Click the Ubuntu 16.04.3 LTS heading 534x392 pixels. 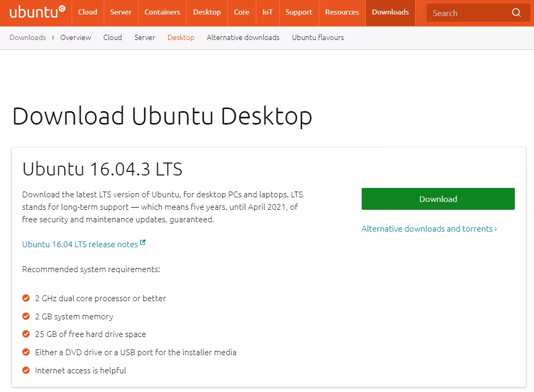click(102, 169)
